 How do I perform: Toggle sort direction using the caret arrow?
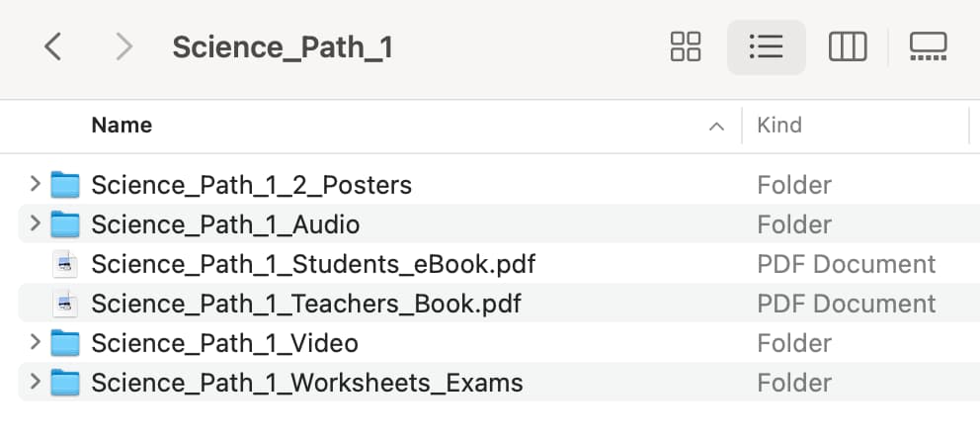tap(716, 127)
